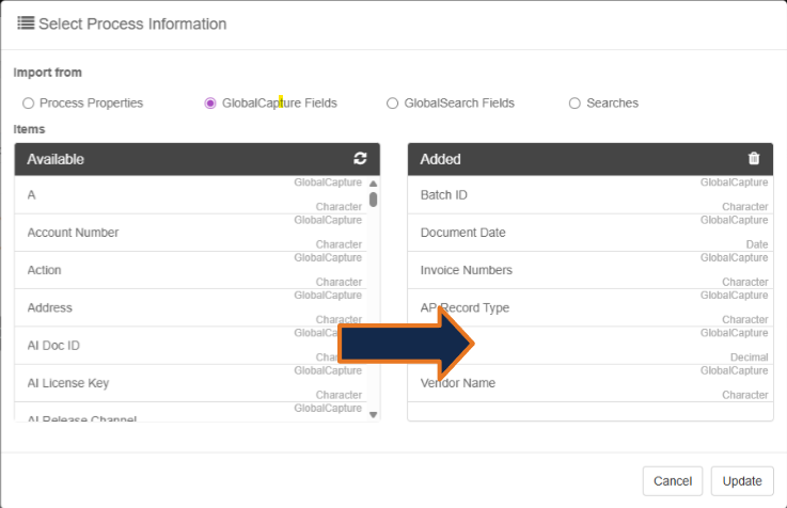Screen dimensions: 787x508
Task: Select 'Action' in Available list
Action: (x=191, y=270)
